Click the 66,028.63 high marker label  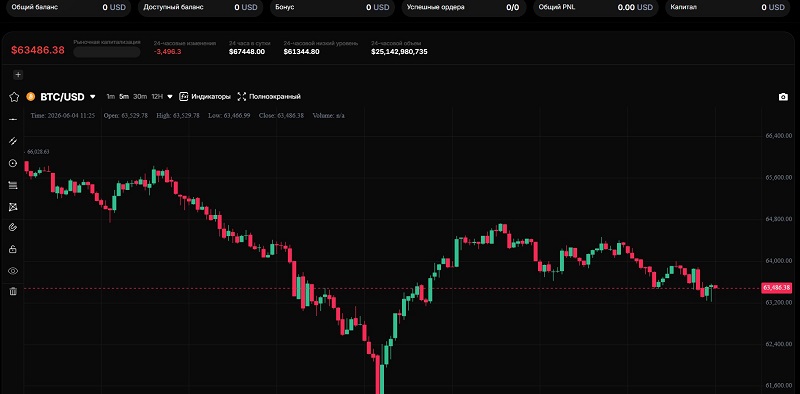(38, 152)
